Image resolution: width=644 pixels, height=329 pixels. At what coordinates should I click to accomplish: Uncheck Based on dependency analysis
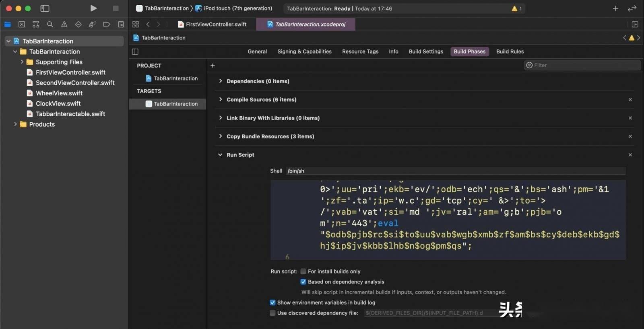pos(303,282)
